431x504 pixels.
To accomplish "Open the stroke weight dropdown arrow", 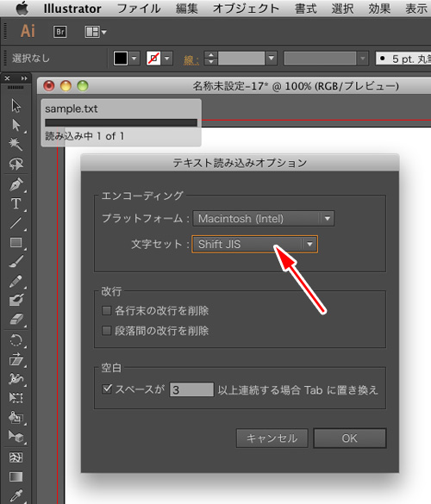I will (272, 59).
